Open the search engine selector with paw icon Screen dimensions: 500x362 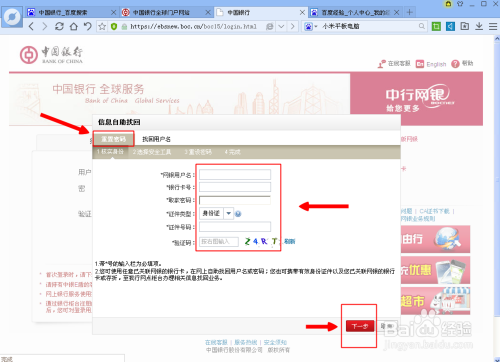[310, 26]
